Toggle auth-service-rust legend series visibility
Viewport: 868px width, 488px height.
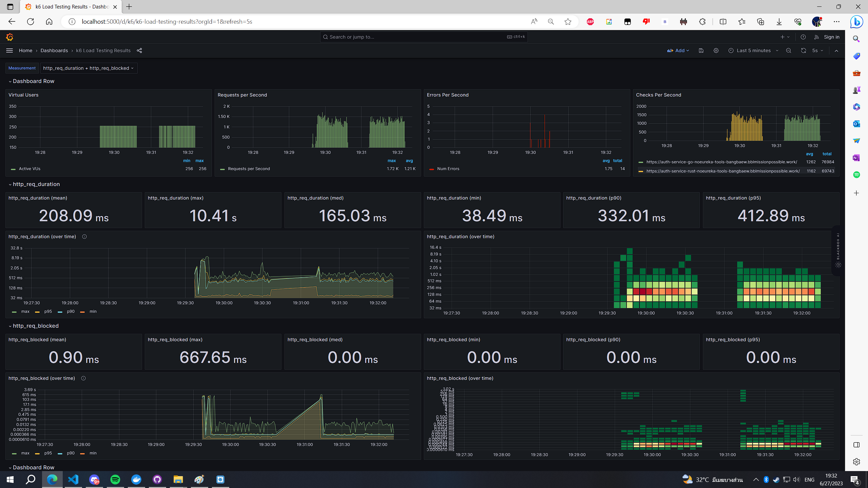(723, 171)
